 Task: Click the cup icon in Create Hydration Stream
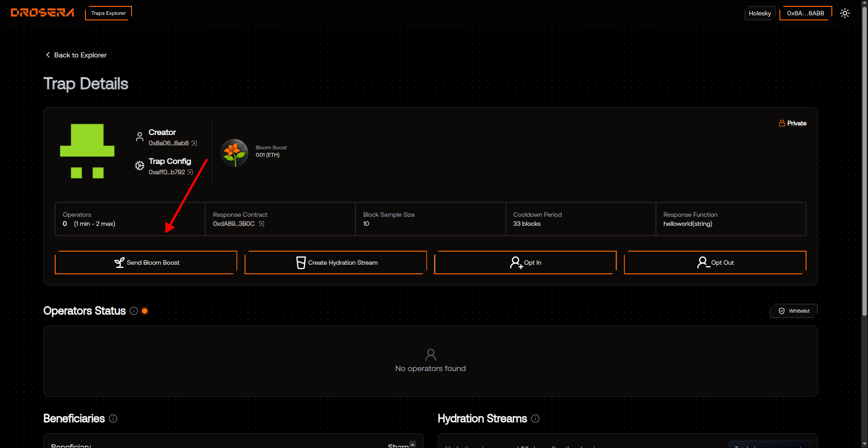(301, 262)
